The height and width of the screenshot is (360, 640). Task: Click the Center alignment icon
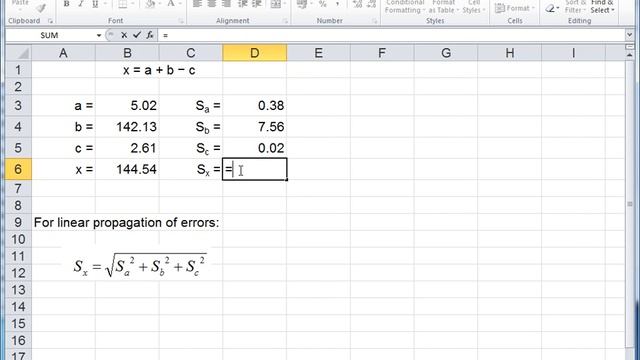click(212, 4)
